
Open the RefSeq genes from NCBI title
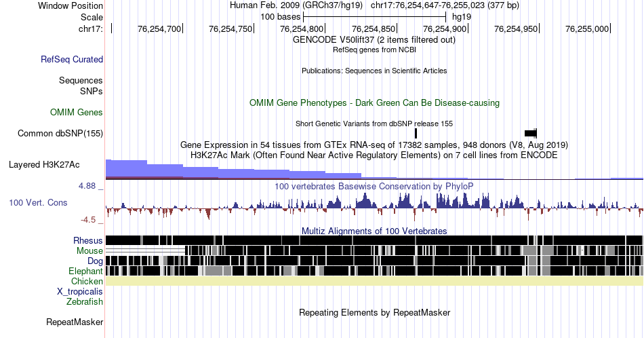(374, 50)
